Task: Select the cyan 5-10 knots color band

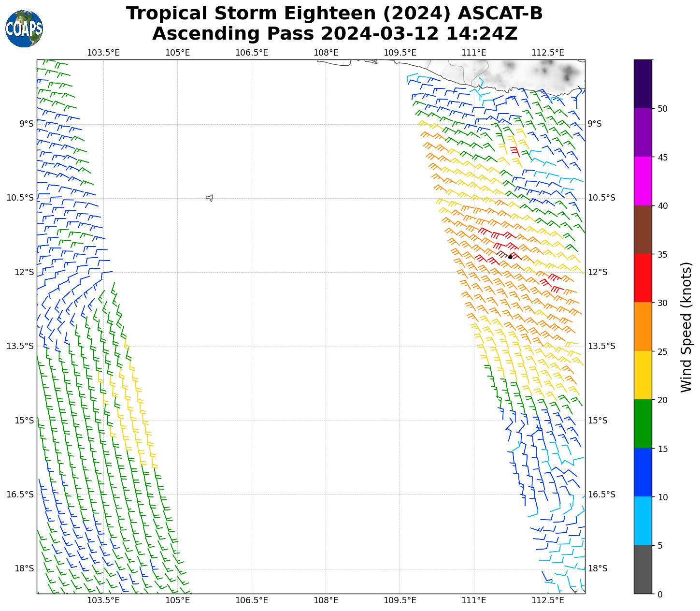Action: pyautogui.click(x=643, y=521)
